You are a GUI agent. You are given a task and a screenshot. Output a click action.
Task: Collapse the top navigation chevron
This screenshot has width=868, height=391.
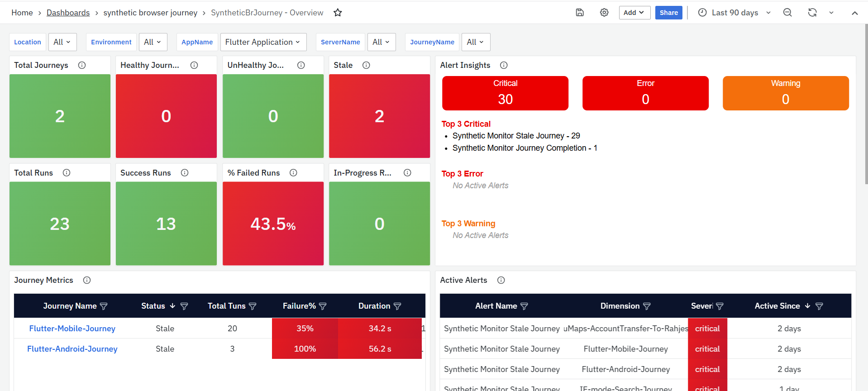[x=854, y=13]
